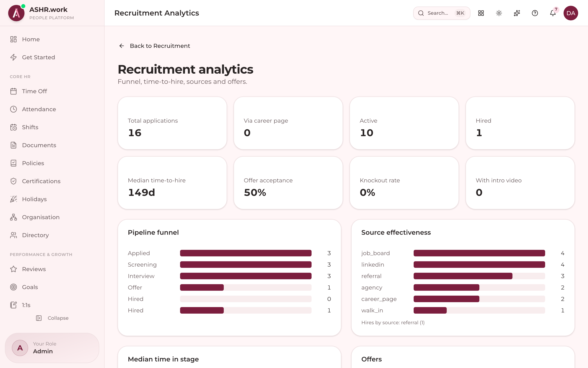This screenshot has width=588, height=368.
Task: Click the Goals target icon
Action: (x=13, y=287)
